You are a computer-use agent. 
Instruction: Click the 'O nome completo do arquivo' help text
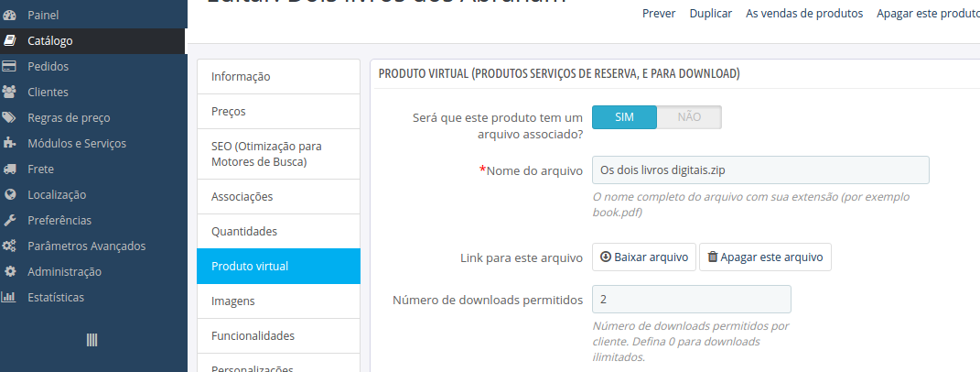(751, 205)
